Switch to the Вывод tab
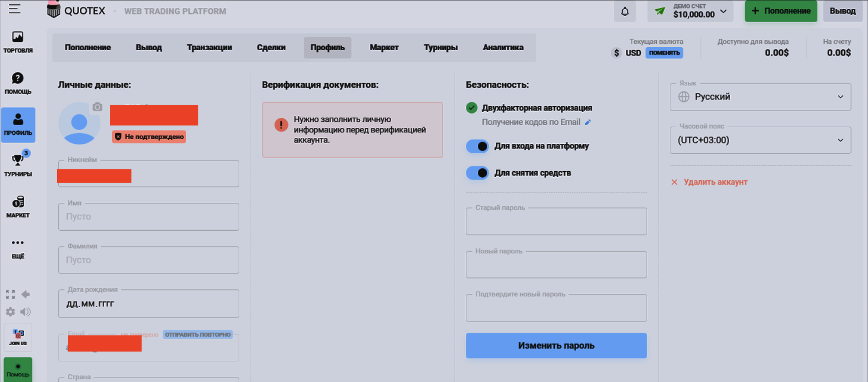868x382 pixels. [x=149, y=48]
